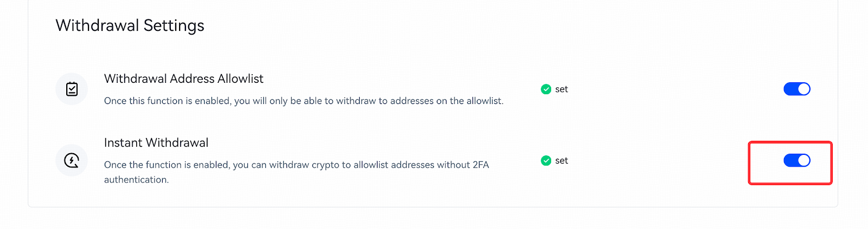Click the word "authentication." on the second line
This screenshot has height=229, width=868.
136,180
